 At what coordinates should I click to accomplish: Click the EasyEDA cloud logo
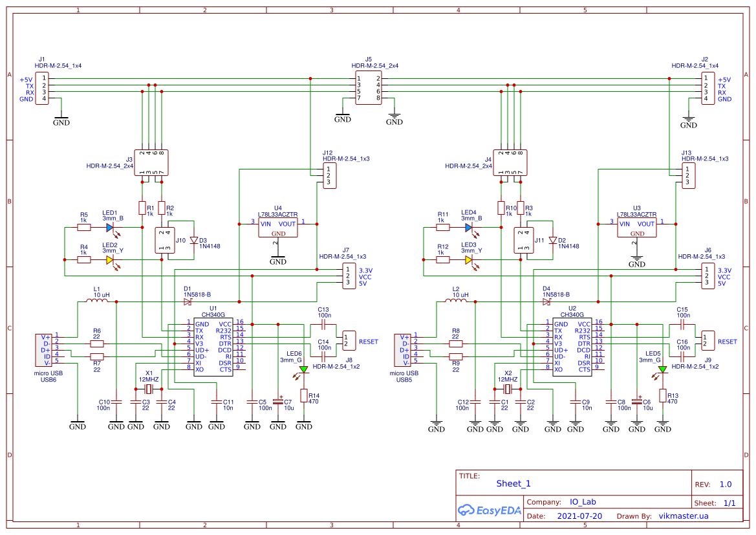(467, 510)
